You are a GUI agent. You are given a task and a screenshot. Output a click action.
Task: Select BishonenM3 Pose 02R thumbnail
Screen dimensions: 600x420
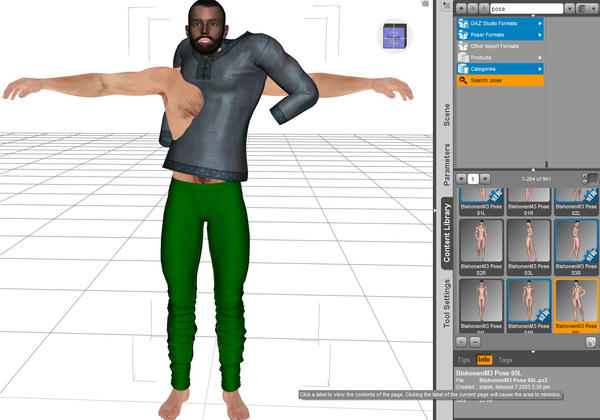coord(481,247)
